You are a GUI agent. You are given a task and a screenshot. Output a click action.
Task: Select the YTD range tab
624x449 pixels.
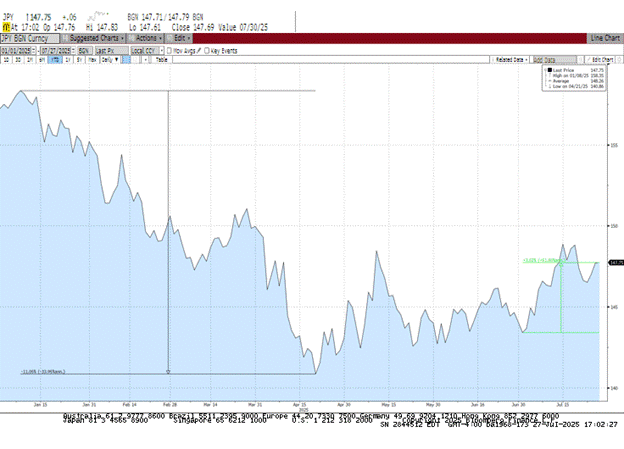click(x=55, y=60)
